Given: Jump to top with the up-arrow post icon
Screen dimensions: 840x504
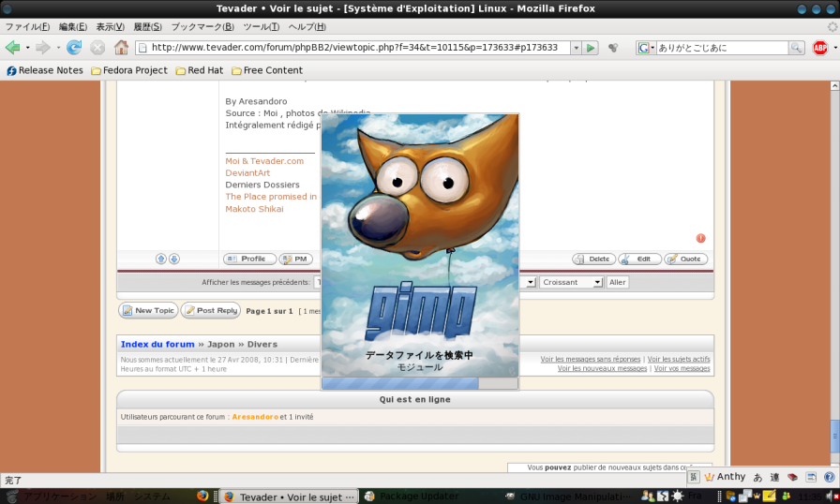Looking at the screenshot, I should [x=160, y=259].
